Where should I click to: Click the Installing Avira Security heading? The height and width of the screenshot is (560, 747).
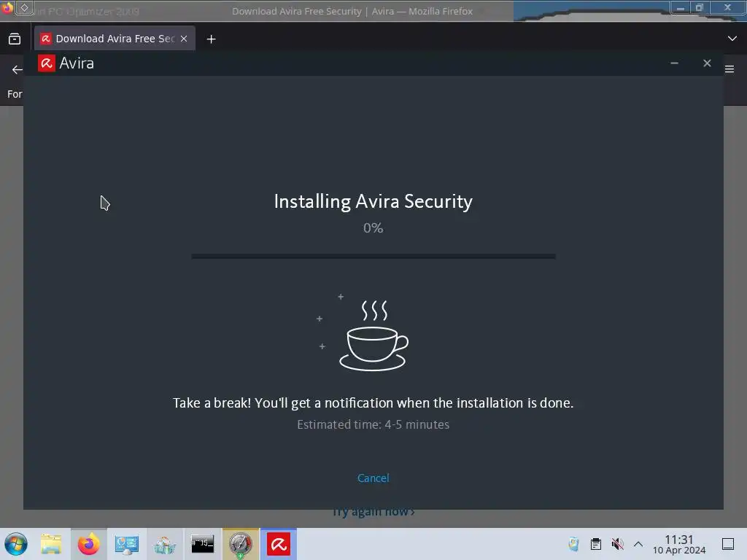click(373, 201)
